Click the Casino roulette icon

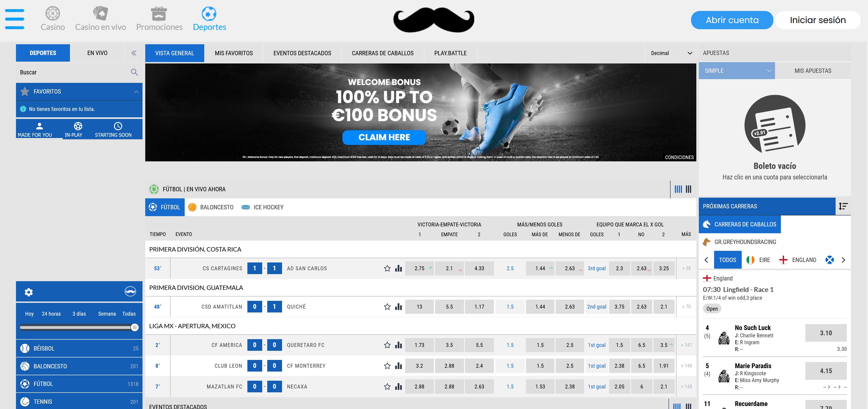pos(53,13)
